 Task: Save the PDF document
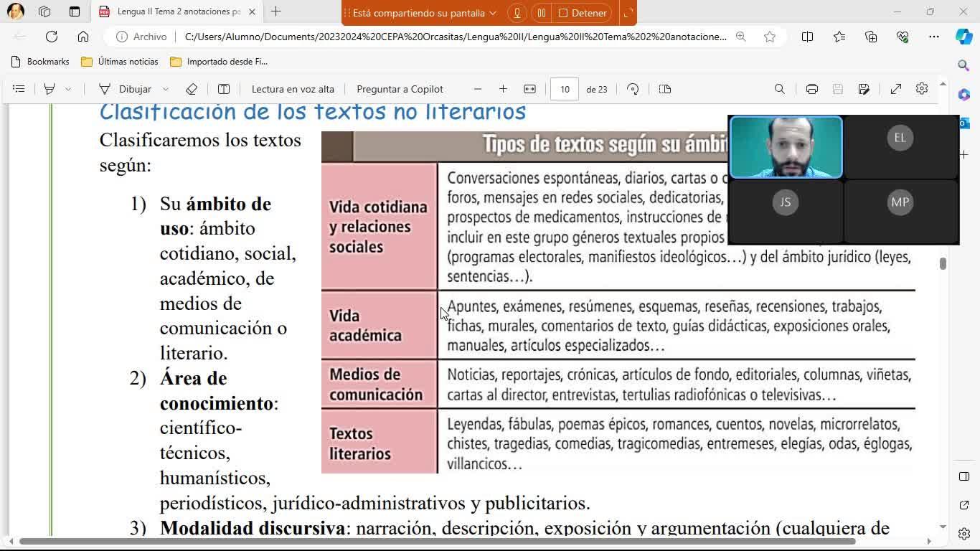(x=837, y=89)
